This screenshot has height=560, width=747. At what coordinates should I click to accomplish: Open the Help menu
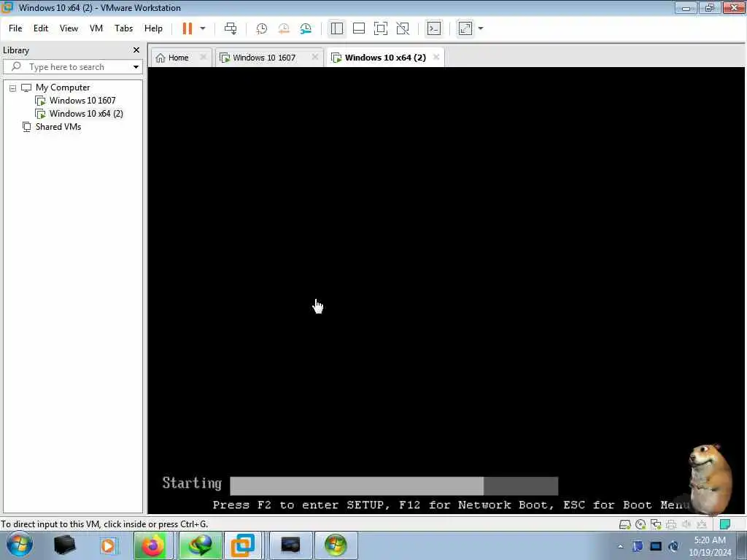[x=153, y=28]
